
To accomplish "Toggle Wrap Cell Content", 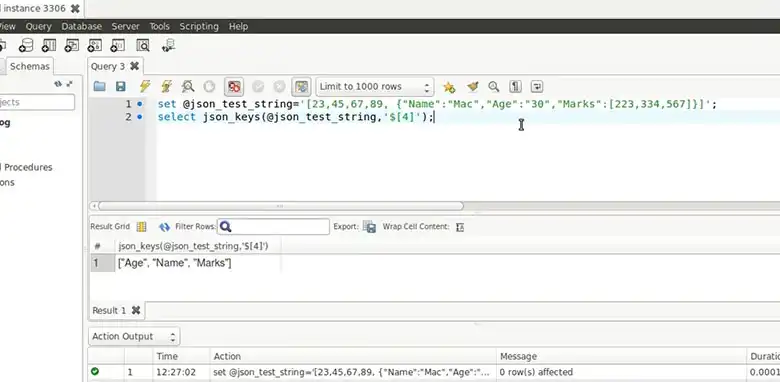I will click(x=460, y=227).
